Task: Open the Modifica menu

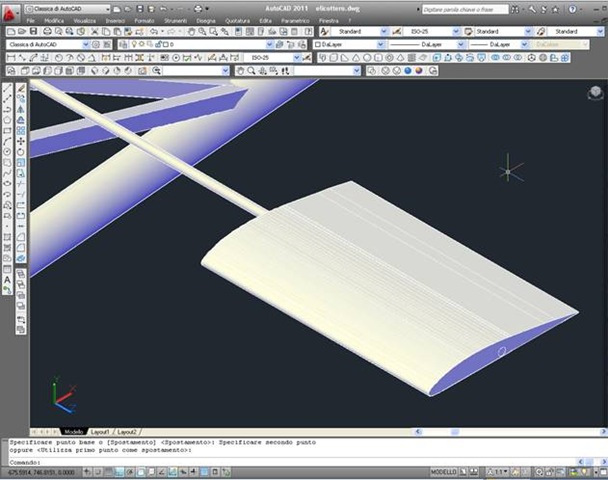Action: [53, 20]
